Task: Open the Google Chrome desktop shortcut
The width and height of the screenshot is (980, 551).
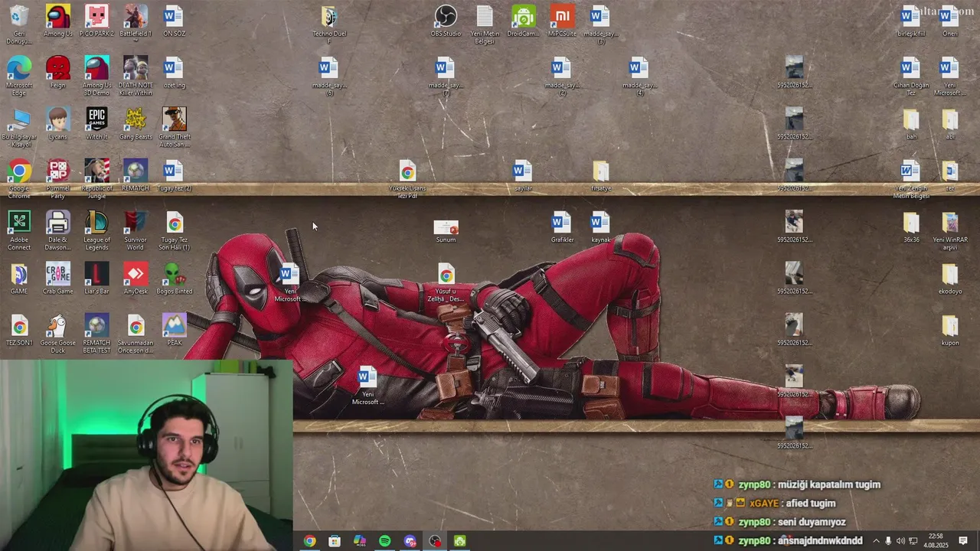Action: click(x=19, y=179)
